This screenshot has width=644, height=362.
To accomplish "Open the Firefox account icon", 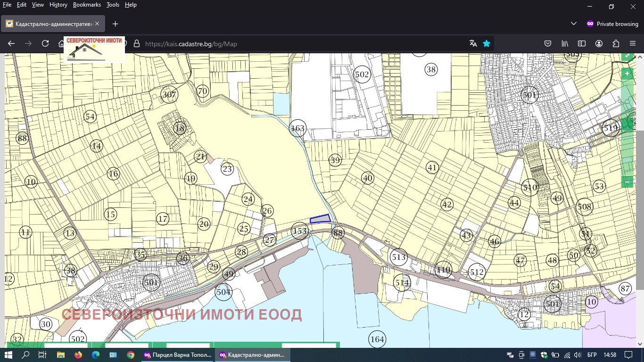I will (599, 43).
